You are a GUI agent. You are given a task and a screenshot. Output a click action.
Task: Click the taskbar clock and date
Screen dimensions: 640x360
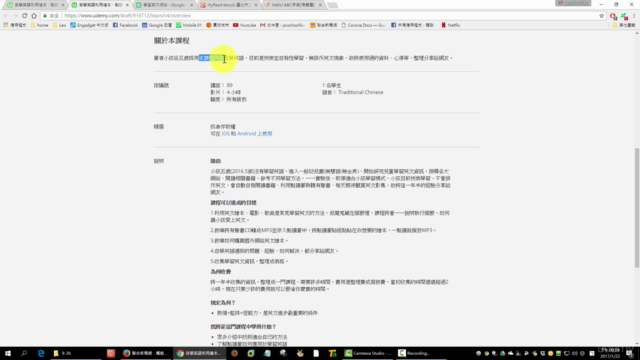point(610,353)
